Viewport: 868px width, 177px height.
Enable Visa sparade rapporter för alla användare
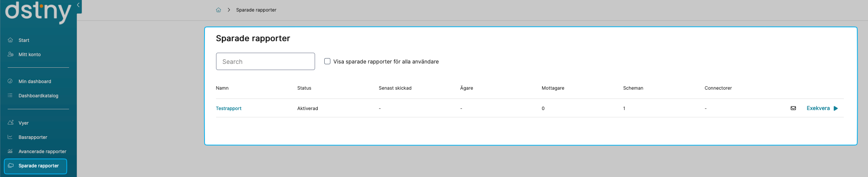click(x=327, y=61)
